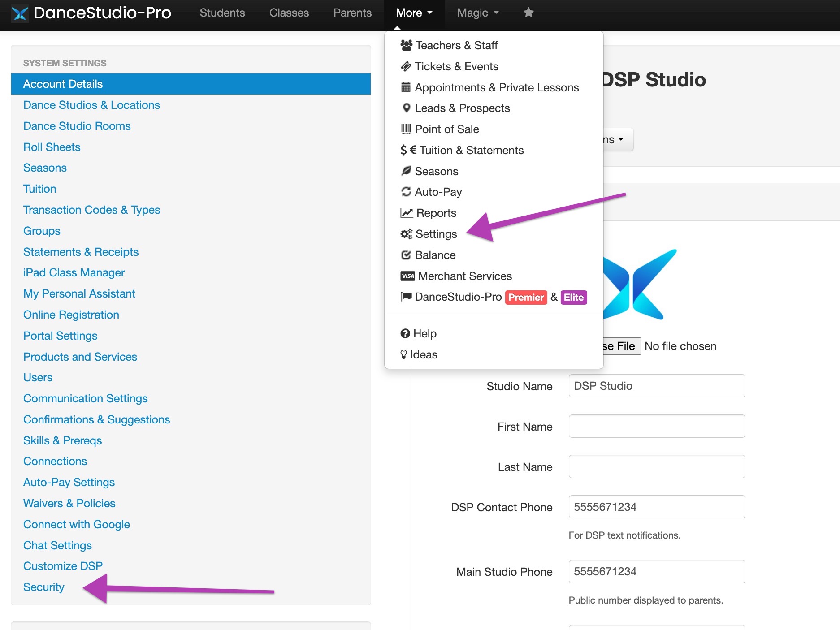
Task: Open Auto-Pay Settings
Action: click(x=69, y=482)
